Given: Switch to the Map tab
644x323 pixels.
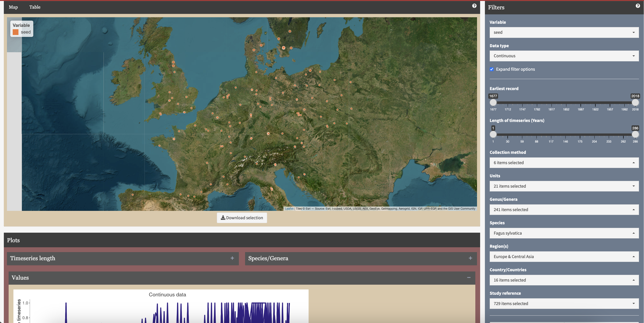Looking at the screenshot, I should 13,7.
